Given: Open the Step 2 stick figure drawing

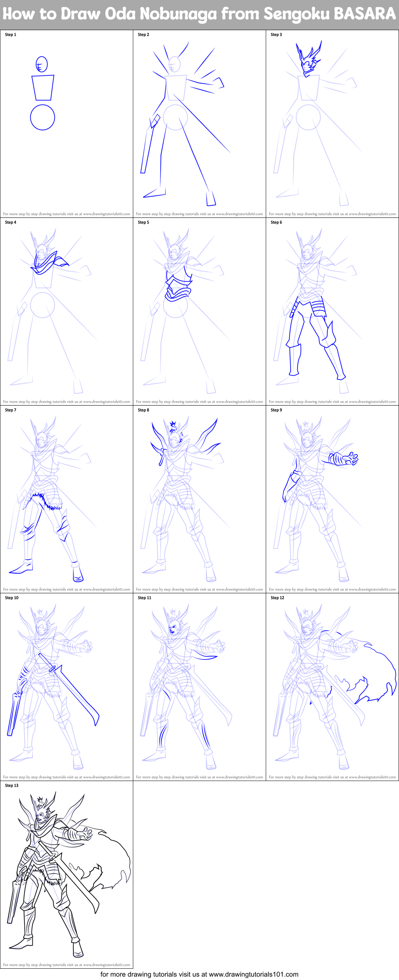Looking at the screenshot, I should coord(199,124).
